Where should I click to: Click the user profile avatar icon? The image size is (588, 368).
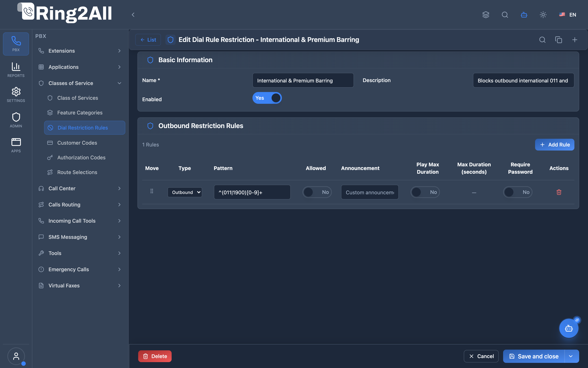click(16, 356)
